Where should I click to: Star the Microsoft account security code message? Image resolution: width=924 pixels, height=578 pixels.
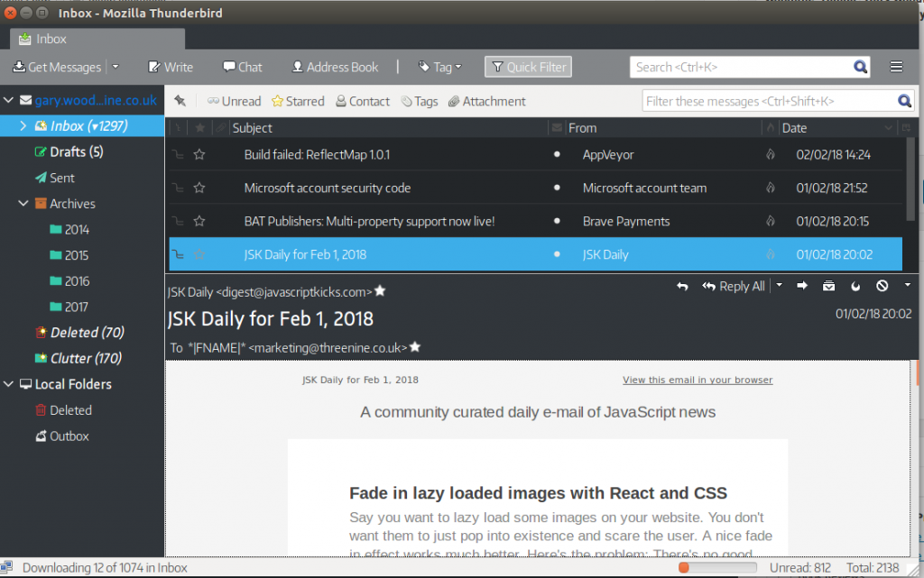[x=199, y=188]
